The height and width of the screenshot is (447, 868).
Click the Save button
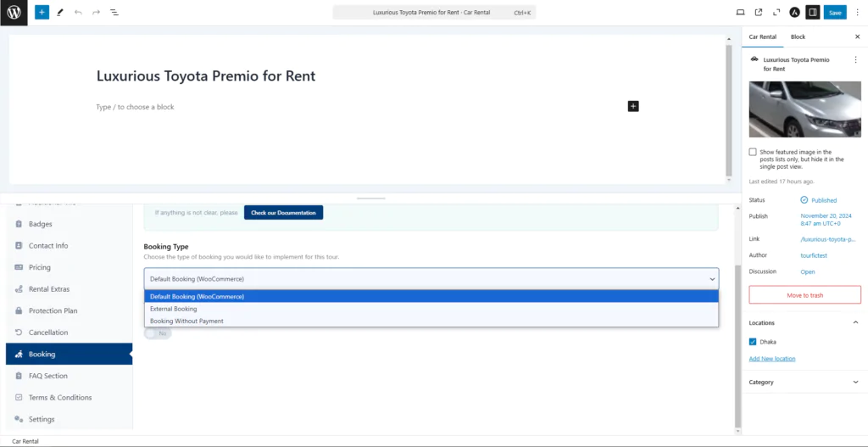click(x=835, y=12)
